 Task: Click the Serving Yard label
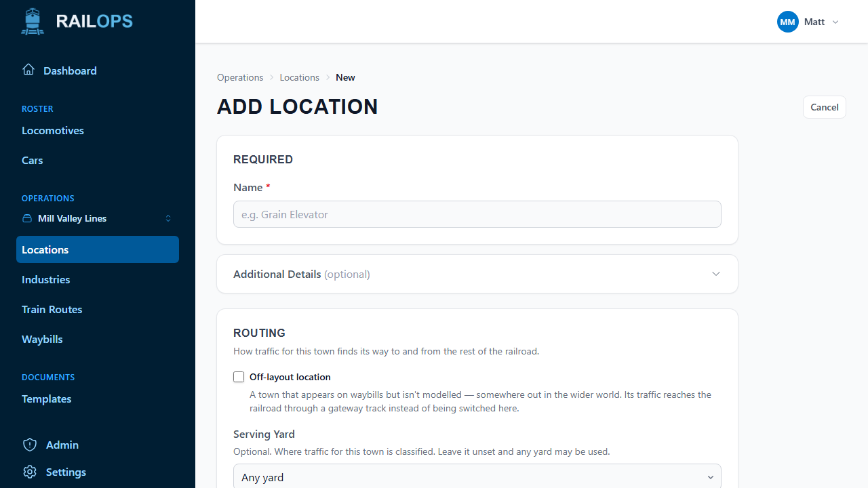pyautogui.click(x=264, y=434)
